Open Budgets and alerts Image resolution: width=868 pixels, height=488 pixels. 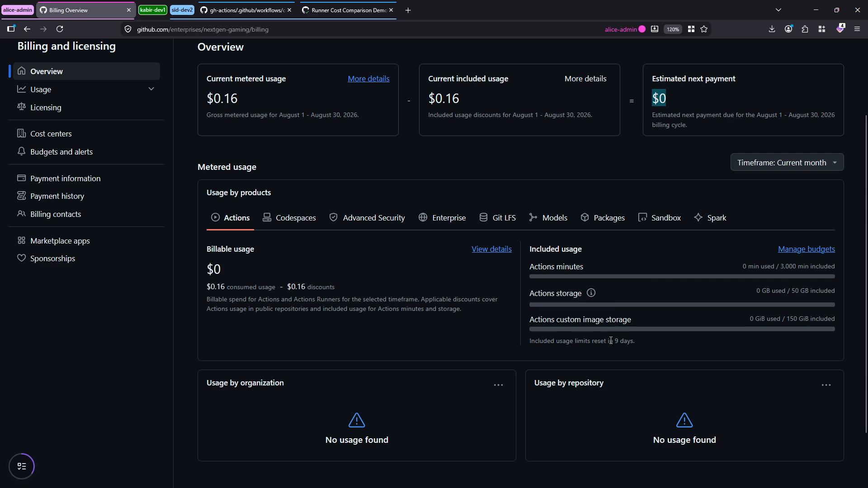pos(86,152)
